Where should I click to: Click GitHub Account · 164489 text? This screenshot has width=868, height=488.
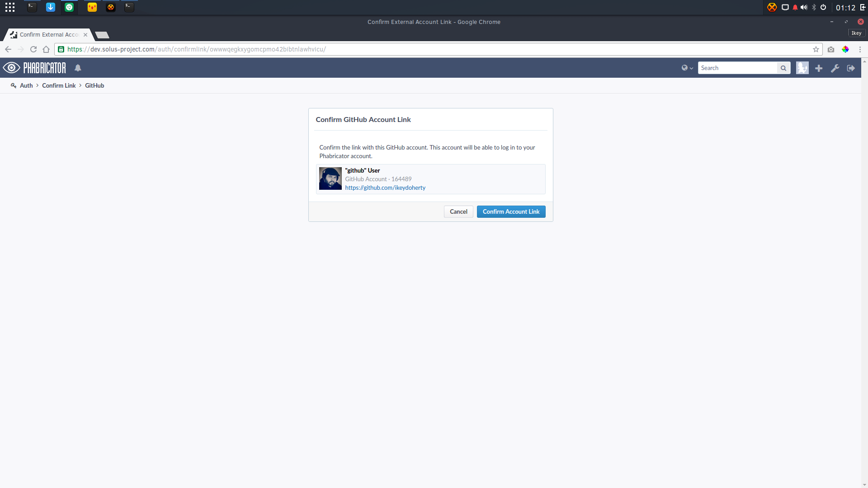[378, 179]
